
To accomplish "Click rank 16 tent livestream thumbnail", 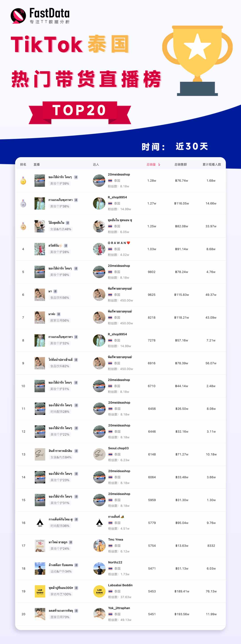I will coord(40,523).
